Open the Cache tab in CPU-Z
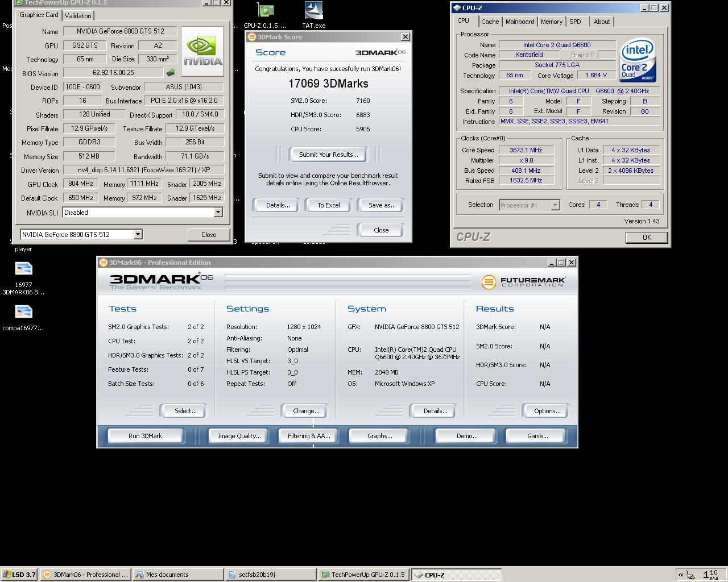This screenshot has height=582, width=728. click(x=490, y=22)
